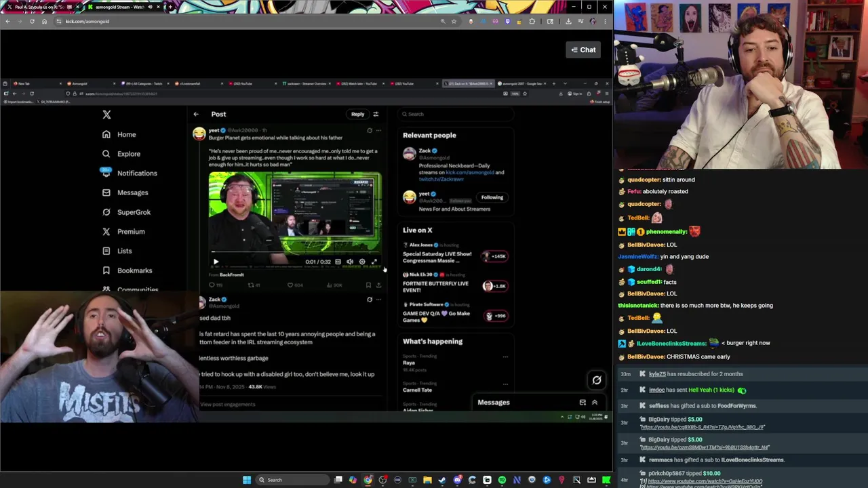Open tweet video settings gear
The width and height of the screenshot is (868, 488).
pos(362,262)
